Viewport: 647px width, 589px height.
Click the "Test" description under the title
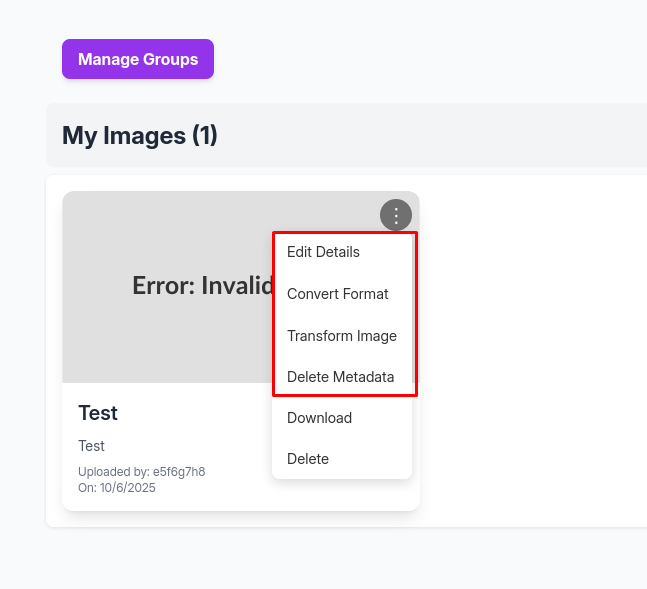click(x=91, y=446)
